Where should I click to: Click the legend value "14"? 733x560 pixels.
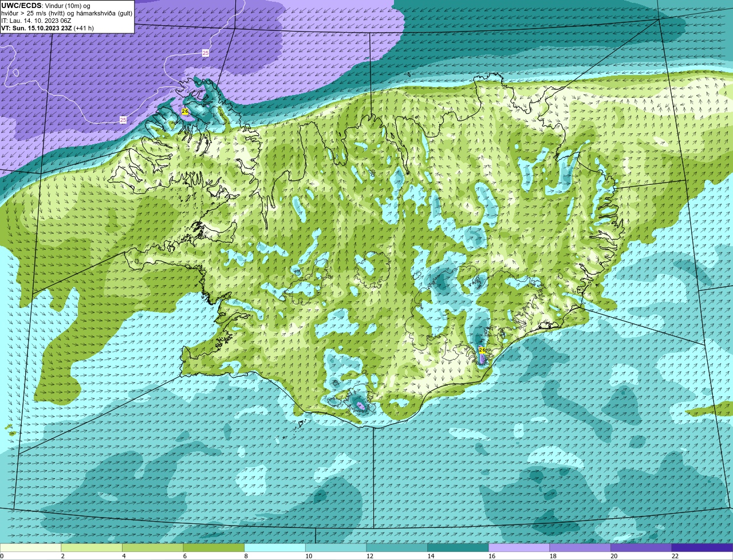click(431, 556)
